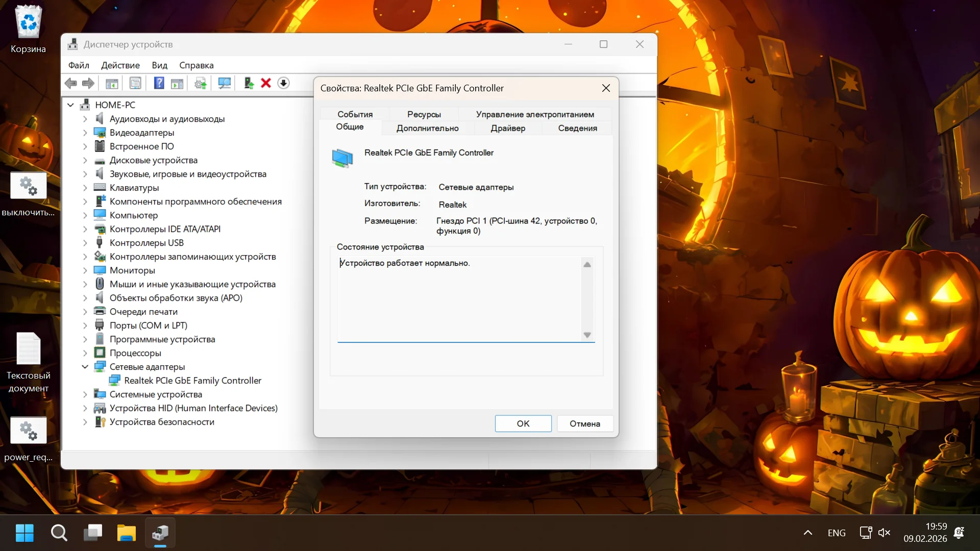Viewport: 980px width, 551px height.
Task: Open the Действие menu
Action: click(120, 65)
